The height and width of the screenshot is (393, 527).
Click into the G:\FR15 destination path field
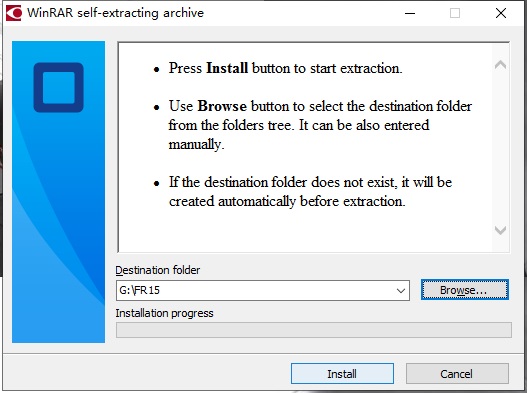point(255,290)
